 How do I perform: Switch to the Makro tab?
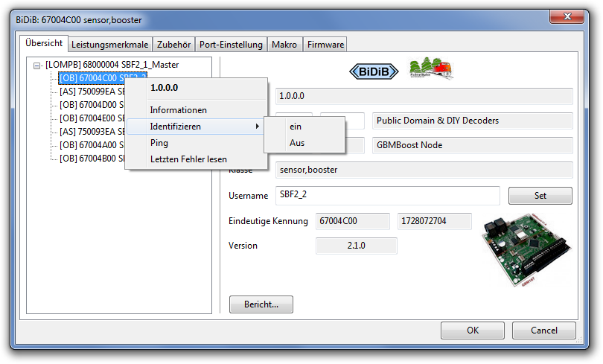coord(284,45)
